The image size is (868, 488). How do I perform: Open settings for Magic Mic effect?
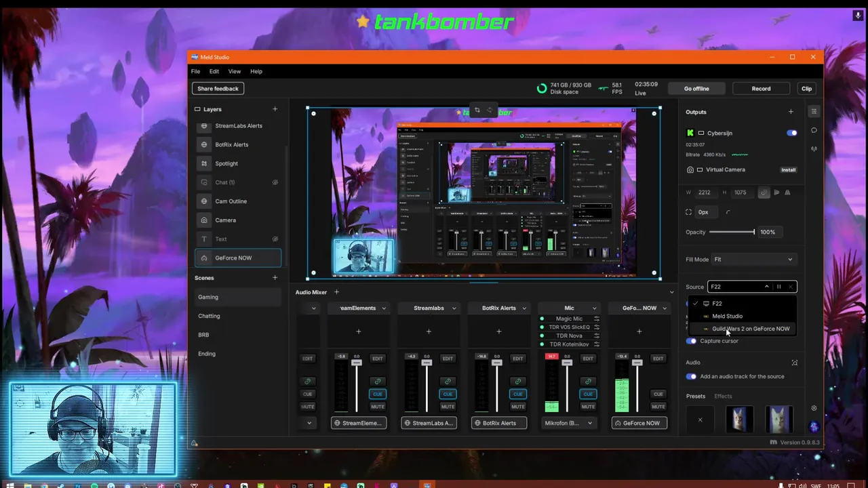coord(596,319)
